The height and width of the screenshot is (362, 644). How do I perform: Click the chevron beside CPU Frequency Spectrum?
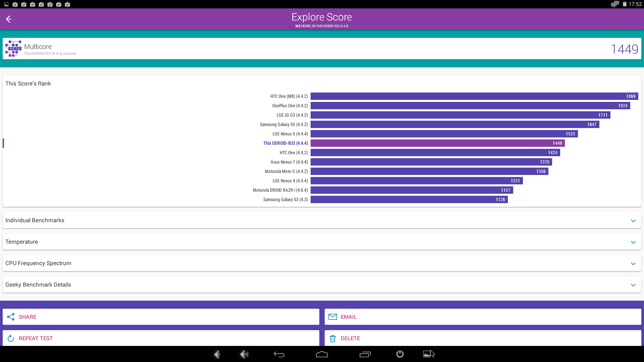click(x=633, y=264)
